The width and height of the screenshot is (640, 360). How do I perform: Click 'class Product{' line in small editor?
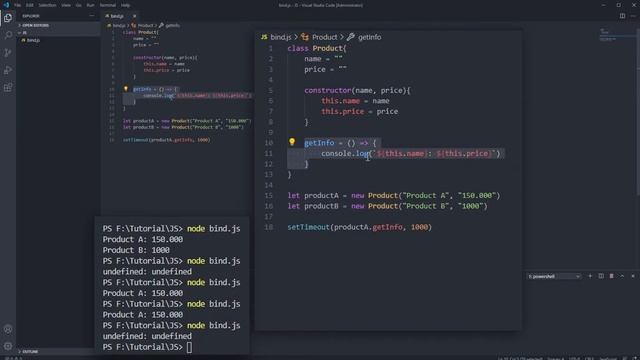click(140, 32)
